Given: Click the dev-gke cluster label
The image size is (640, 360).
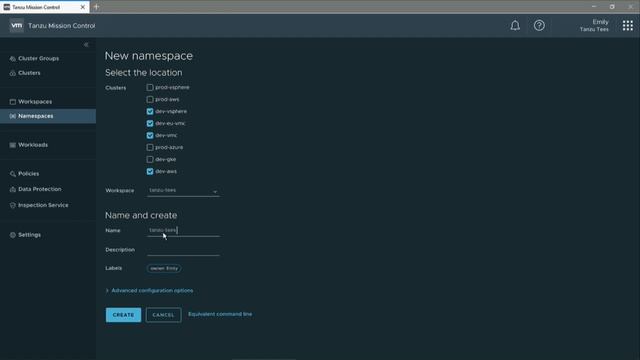Looking at the screenshot, I should [x=166, y=160].
